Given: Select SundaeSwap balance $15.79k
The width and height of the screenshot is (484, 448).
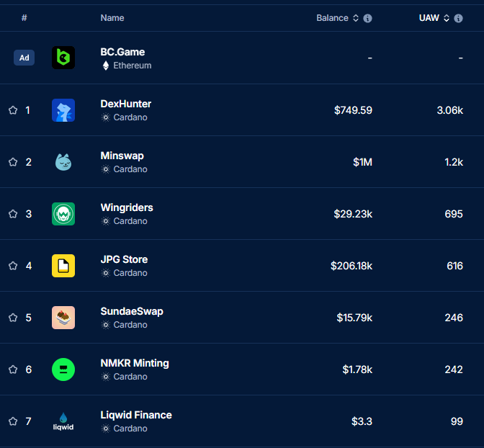Looking at the screenshot, I should tap(354, 318).
